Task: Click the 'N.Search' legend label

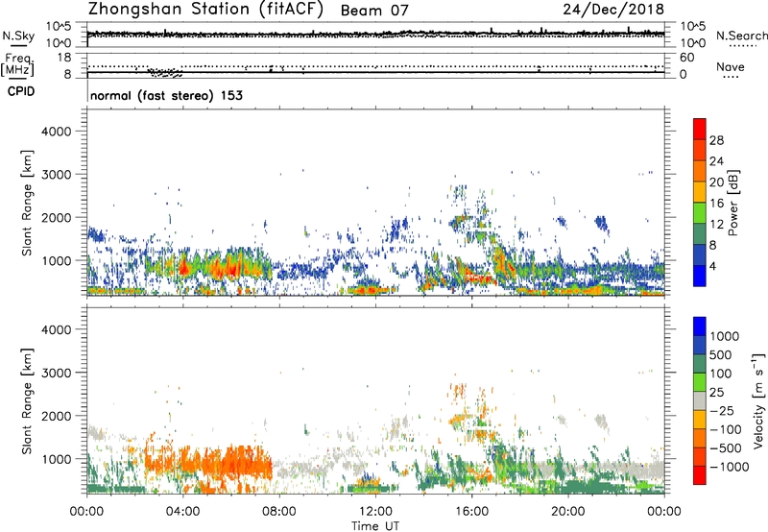Action: click(742, 36)
